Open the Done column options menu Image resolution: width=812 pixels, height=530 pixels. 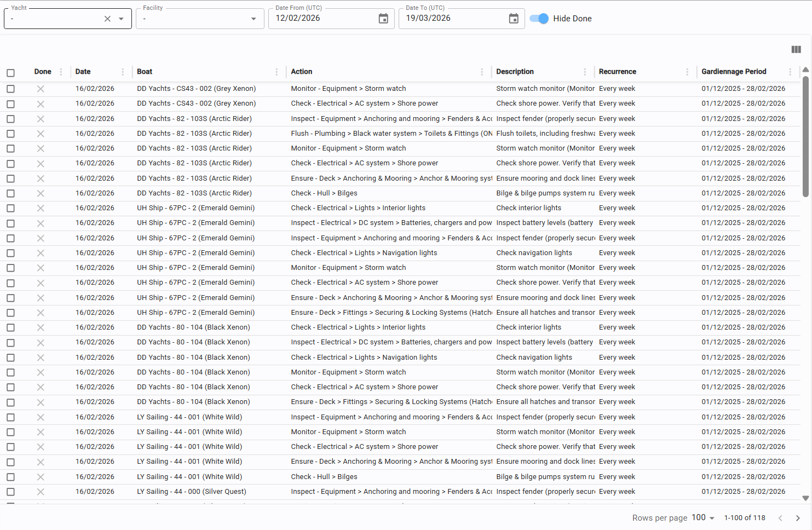(61, 72)
